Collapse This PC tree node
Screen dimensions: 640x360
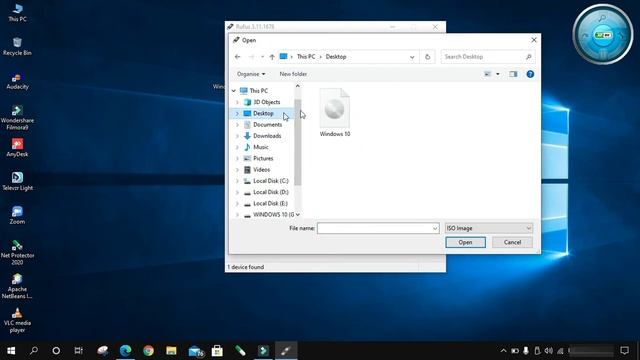(x=233, y=91)
